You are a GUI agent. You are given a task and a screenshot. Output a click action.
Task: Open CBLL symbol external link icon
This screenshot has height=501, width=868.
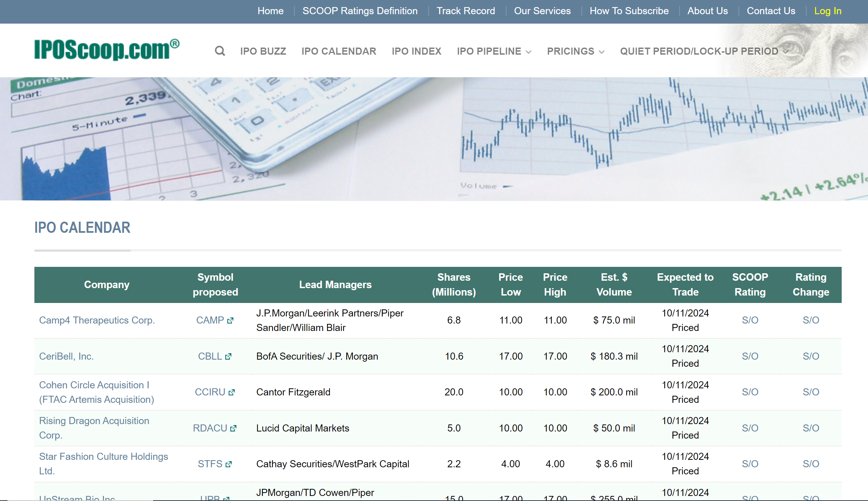tap(228, 357)
